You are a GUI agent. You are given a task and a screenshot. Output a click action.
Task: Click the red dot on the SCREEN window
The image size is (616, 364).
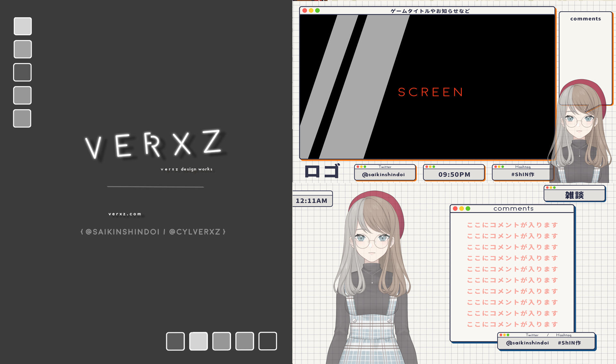(304, 11)
